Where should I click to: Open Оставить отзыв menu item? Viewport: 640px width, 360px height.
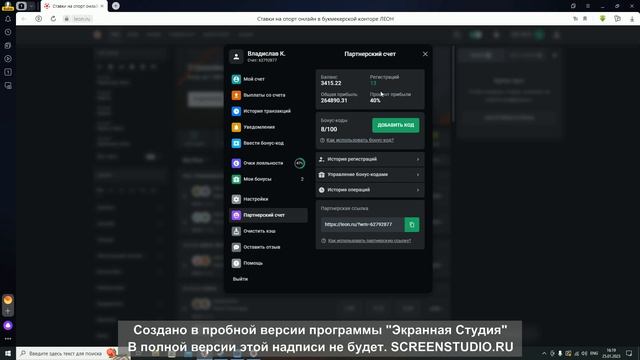coord(269,247)
